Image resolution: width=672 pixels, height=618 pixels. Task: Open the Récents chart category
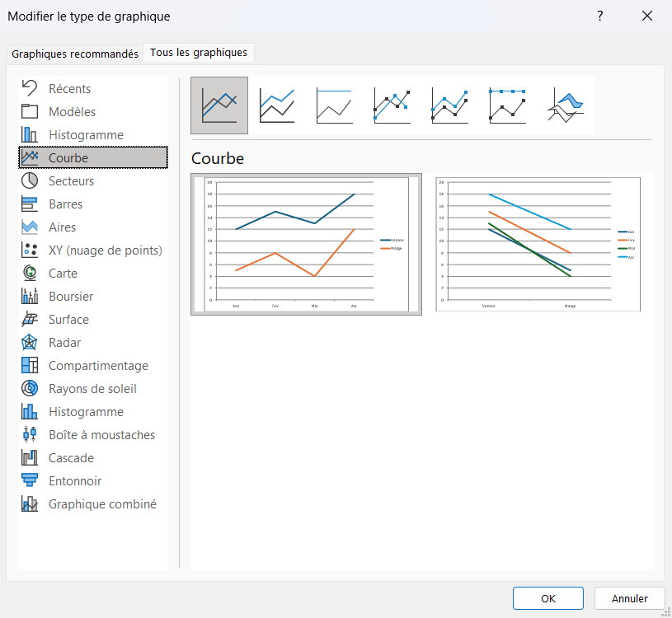click(x=93, y=89)
